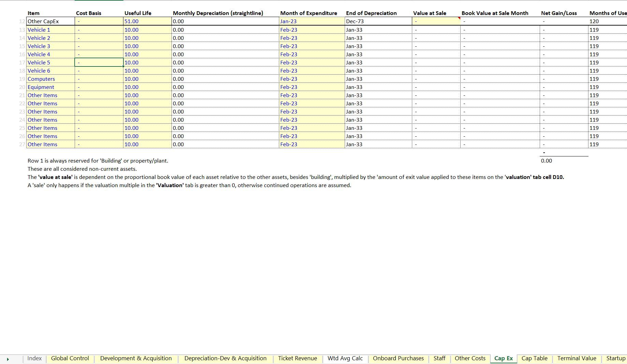
Task: Switch to Cap Table tab
Action: coord(534,359)
